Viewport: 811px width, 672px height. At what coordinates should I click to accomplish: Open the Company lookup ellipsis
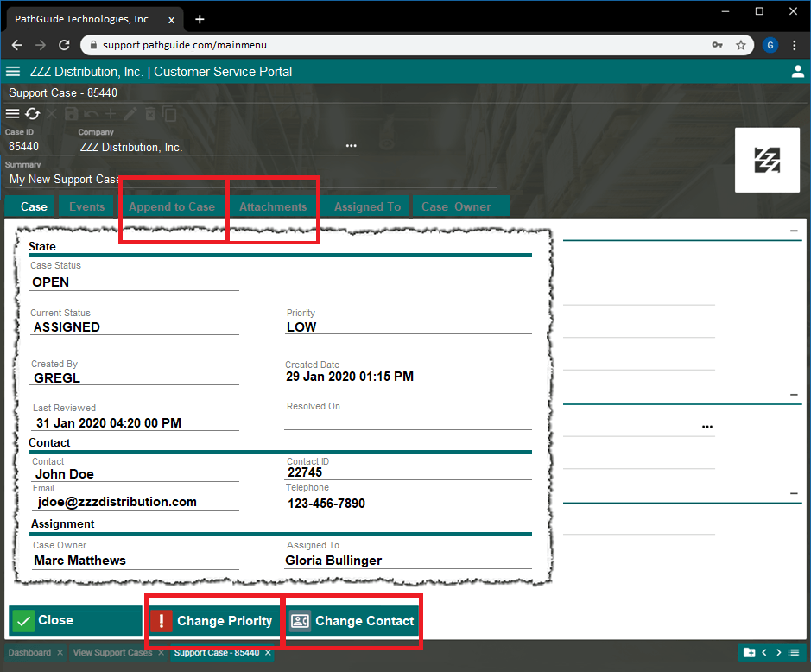click(x=352, y=146)
